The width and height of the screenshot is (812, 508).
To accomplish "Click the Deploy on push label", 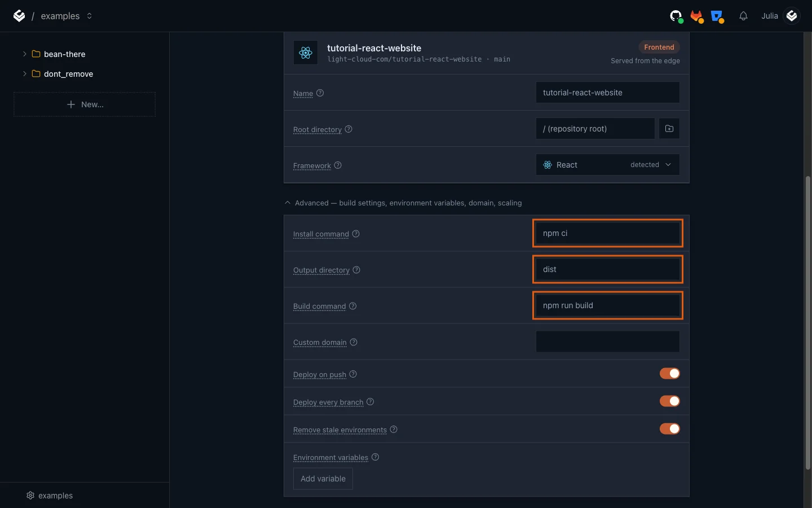I will [x=320, y=375].
